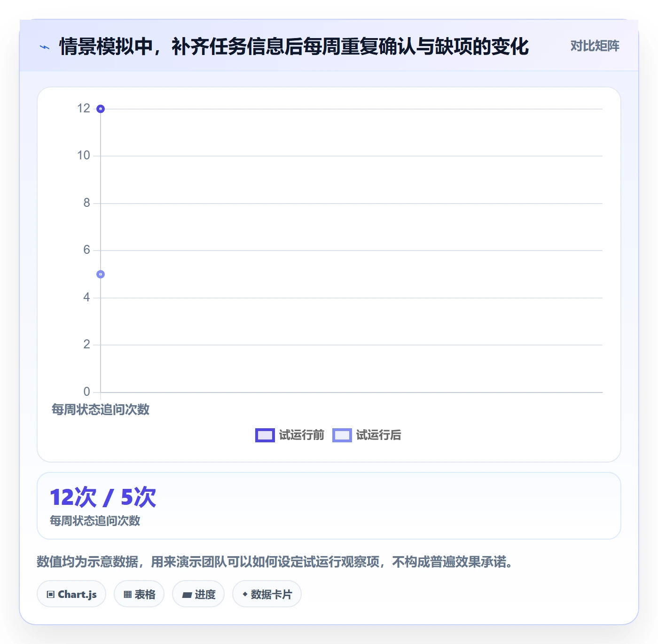This screenshot has width=658, height=644.
Task: Click the Chart.js tag chip
Action: click(71, 594)
